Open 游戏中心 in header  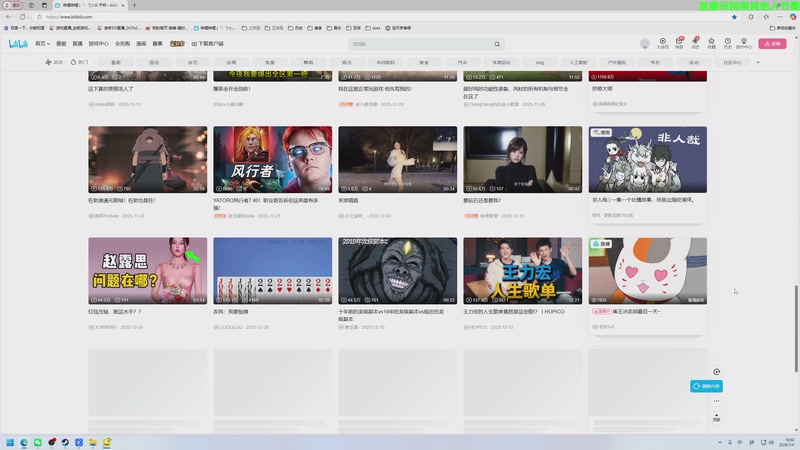98,44
